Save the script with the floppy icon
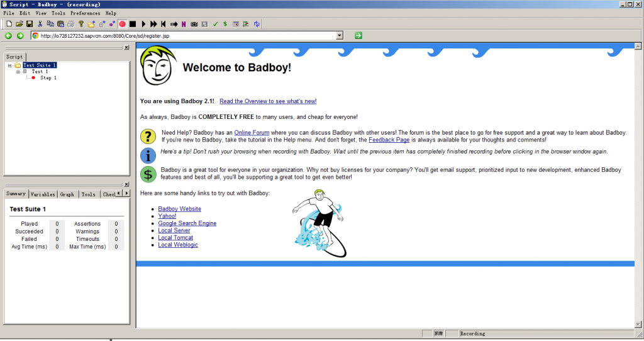Screen dimensions: 644x341 30,24
